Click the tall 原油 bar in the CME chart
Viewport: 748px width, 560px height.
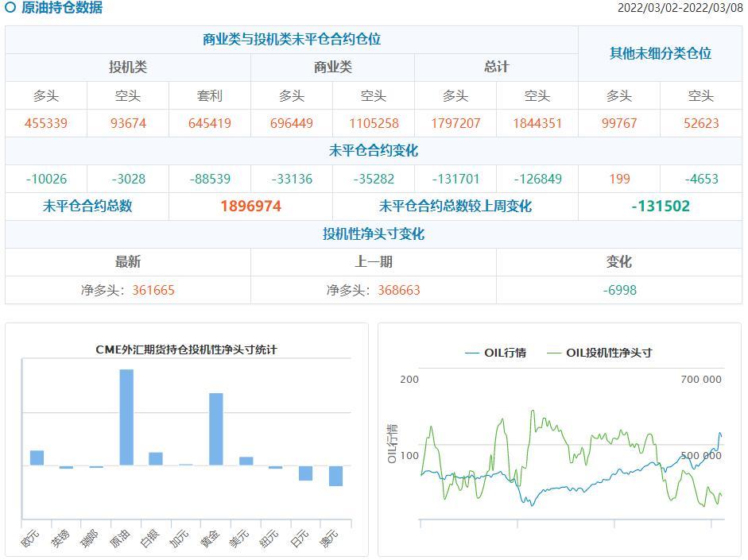(126, 417)
